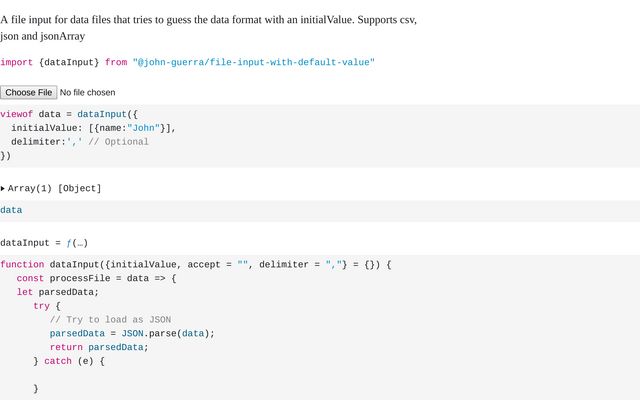Expand the ƒ(…) function output
Image resolution: width=640 pixels, height=400 pixels.
(77, 242)
